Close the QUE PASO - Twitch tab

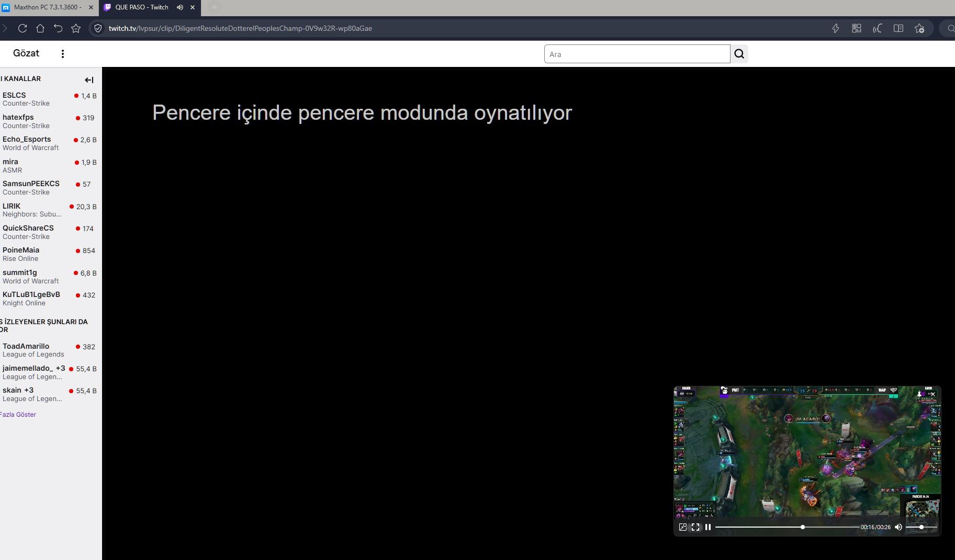(x=193, y=7)
